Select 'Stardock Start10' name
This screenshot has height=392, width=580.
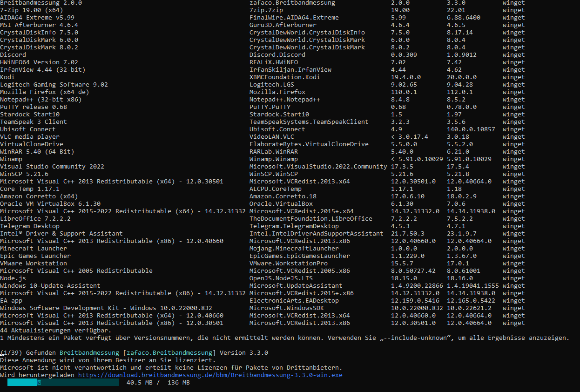pyautogui.click(x=30, y=115)
